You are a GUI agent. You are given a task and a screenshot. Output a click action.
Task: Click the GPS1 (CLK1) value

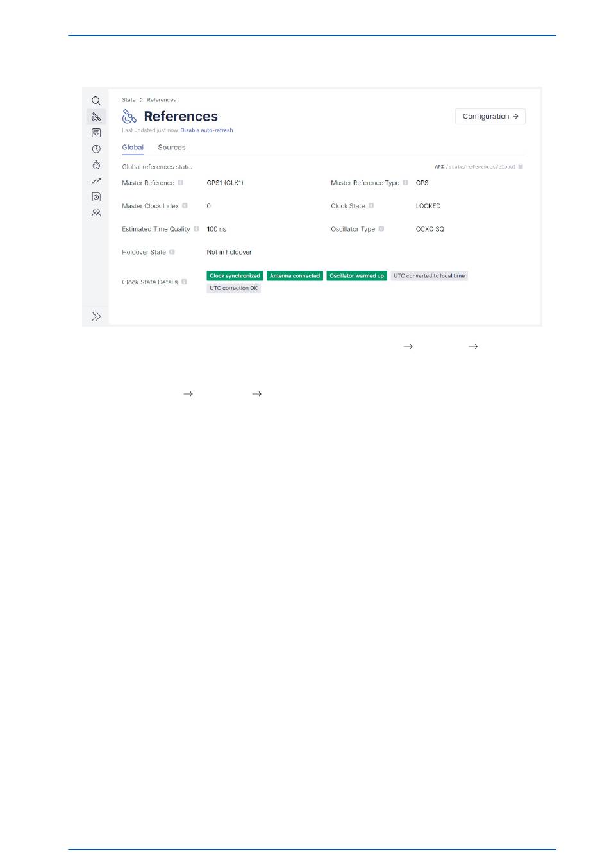[x=225, y=183]
